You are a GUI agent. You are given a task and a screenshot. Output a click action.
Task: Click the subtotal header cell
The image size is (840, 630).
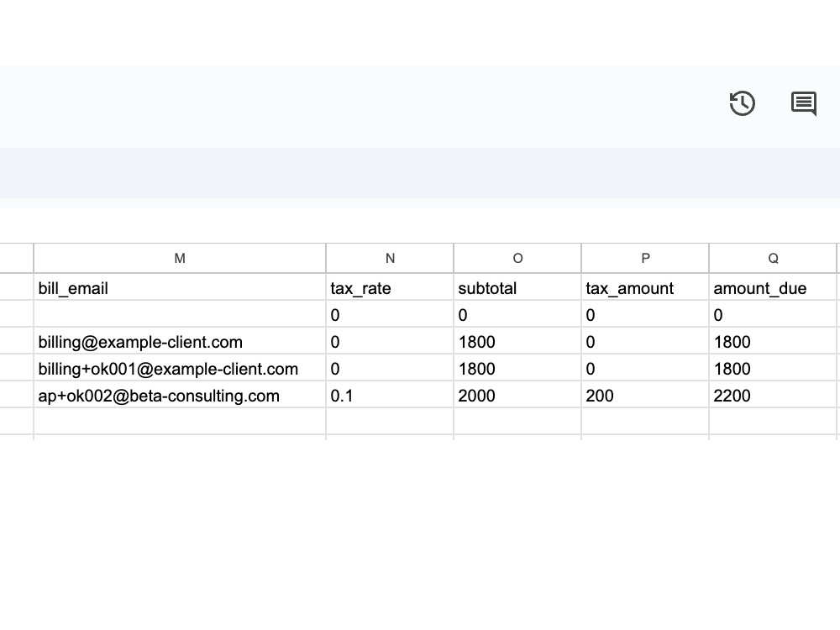click(x=517, y=287)
